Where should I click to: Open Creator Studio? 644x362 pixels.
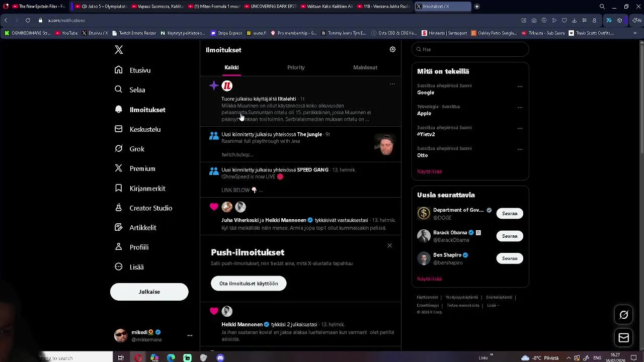pos(143,208)
